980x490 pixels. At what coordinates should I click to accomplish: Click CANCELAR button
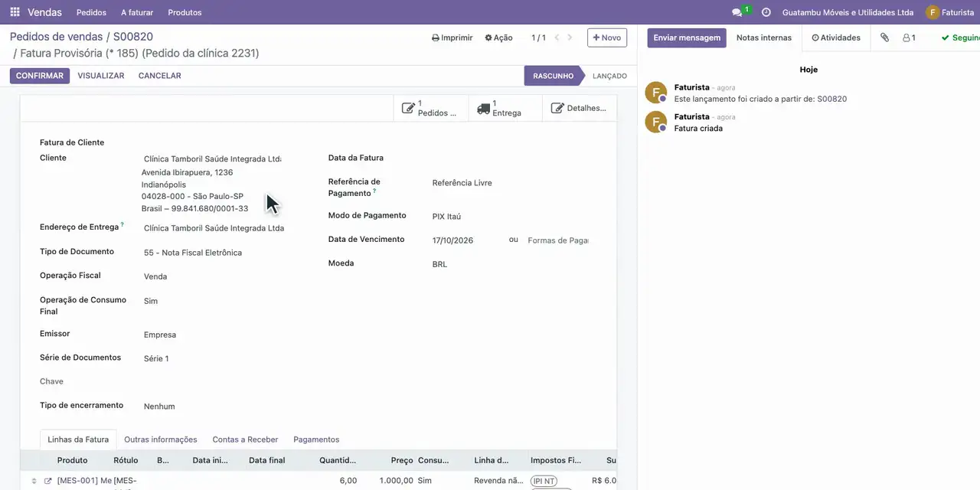[159, 76]
